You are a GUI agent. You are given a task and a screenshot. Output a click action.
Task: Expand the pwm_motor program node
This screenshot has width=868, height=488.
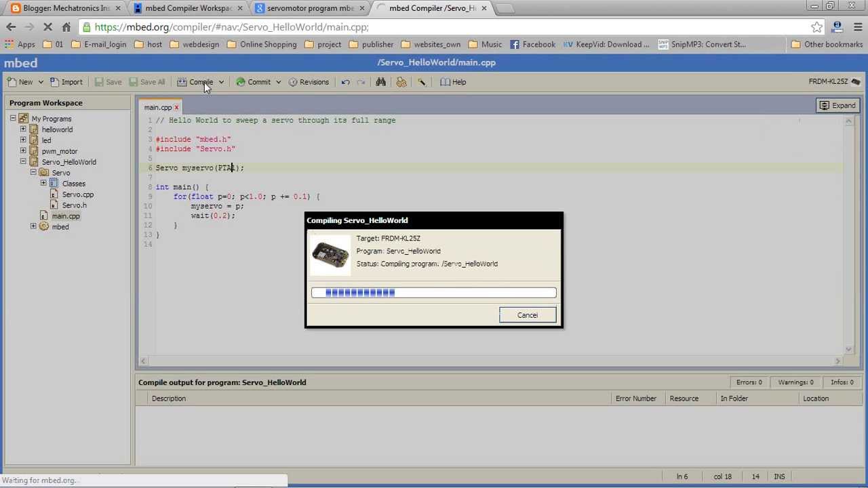(x=23, y=151)
